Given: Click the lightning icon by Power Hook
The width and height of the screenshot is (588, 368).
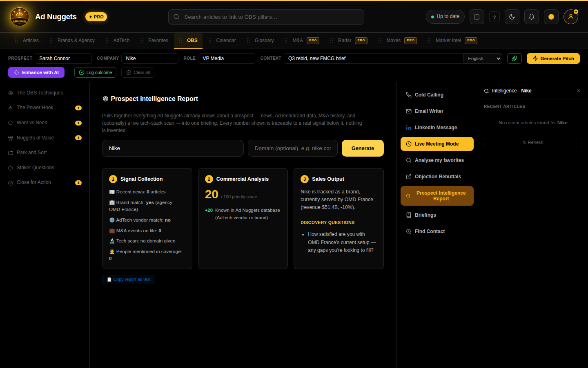Looking at the screenshot, I should 11,108.
